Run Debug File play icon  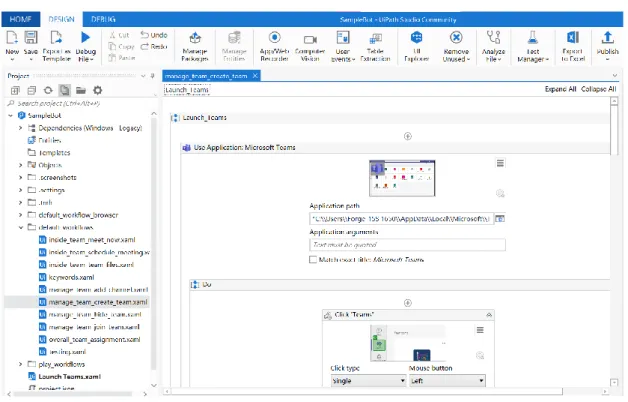85,38
